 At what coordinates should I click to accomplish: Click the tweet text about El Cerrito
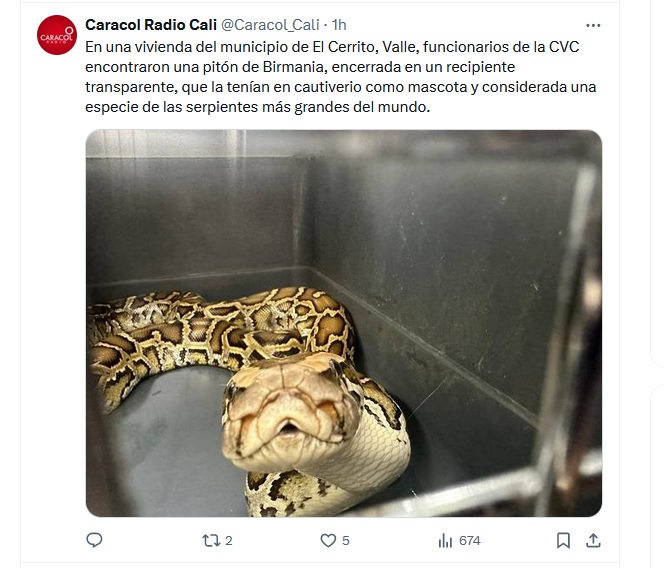click(x=340, y=77)
